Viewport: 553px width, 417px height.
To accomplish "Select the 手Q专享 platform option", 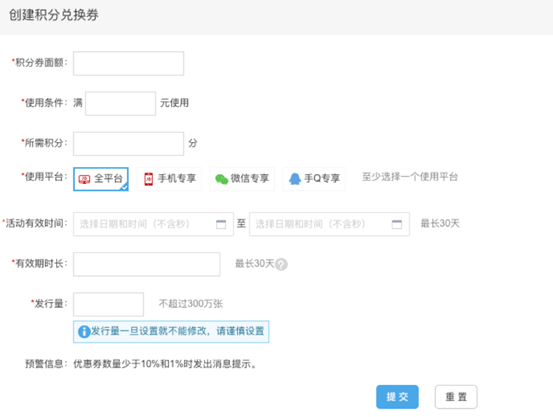I will pyautogui.click(x=314, y=179).
